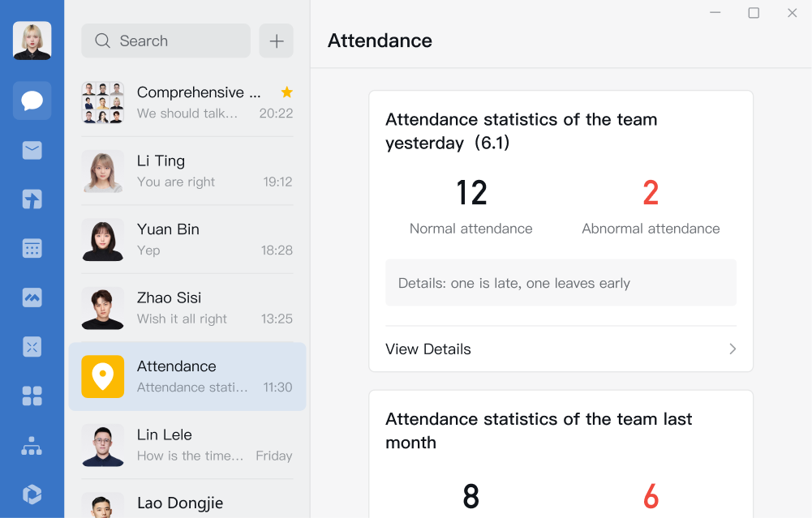Expand View Details with the chevron arrow
812x518 pixels.
tap(733, 349)
